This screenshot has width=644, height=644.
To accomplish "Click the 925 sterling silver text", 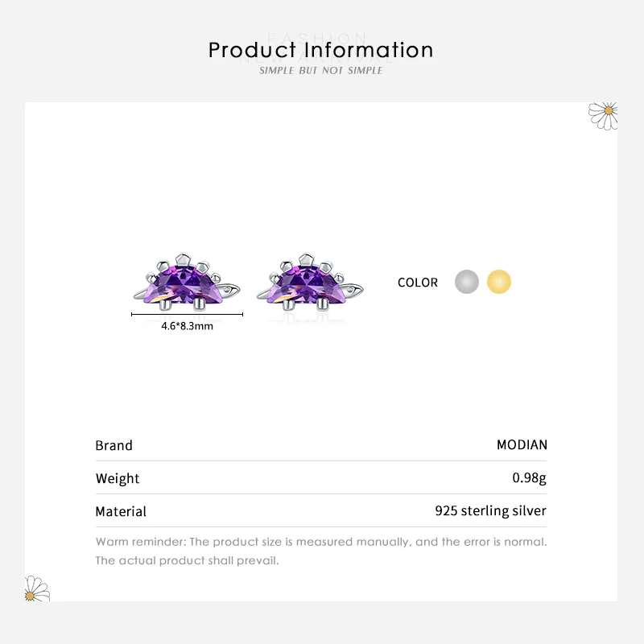I will 490,510.
